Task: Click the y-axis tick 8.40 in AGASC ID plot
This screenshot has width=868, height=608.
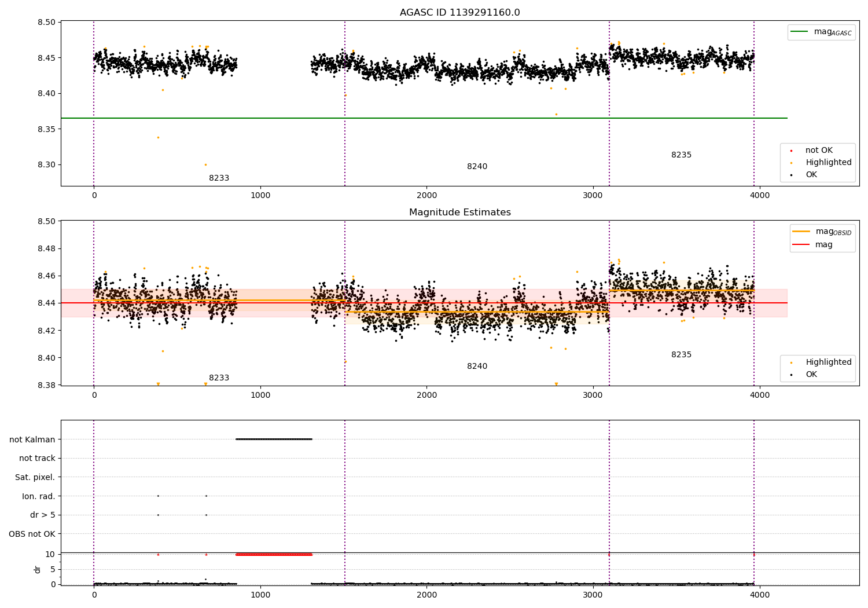Action: click(x=46, y=93)
